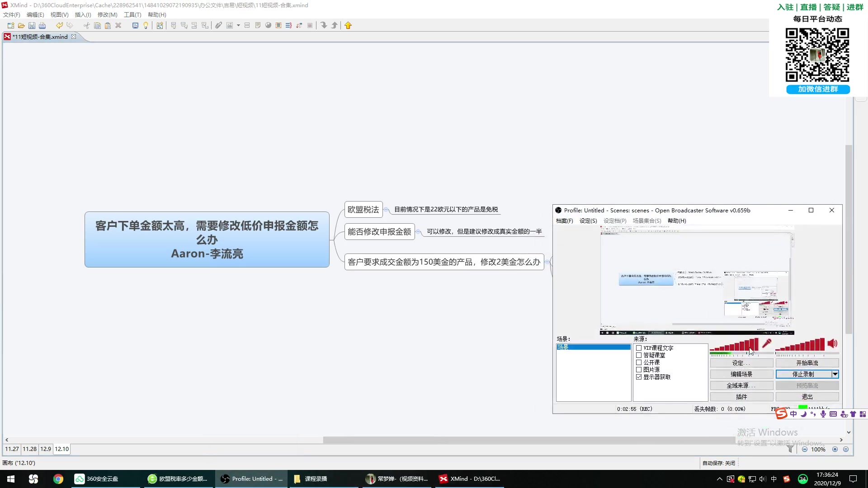This screenshot has width=868, height=488.
Task: Switch to the 12.9 sheet tab
Action: tap(46, 449)
